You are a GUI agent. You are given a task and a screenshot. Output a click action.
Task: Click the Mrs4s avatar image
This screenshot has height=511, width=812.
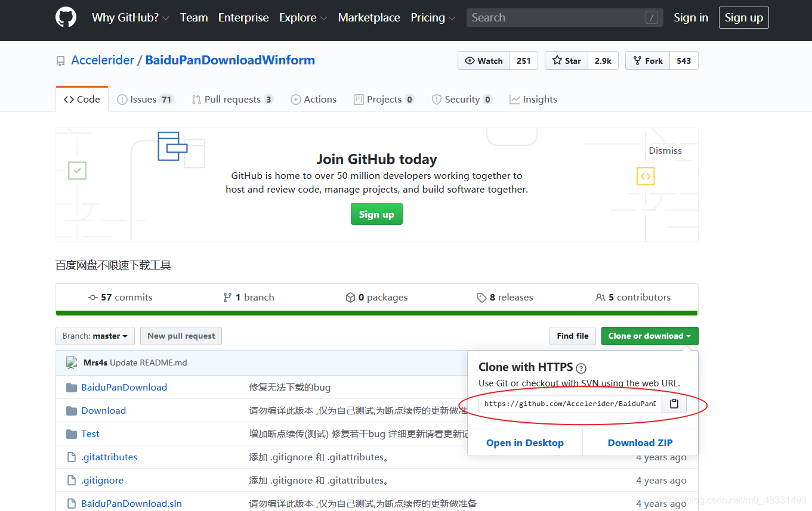point(72,363)
